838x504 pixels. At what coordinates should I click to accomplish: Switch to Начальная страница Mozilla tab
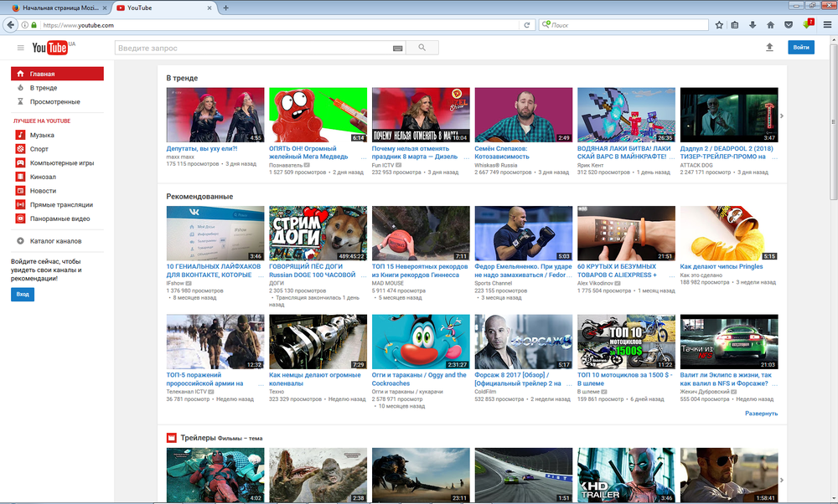pos(59,8)
